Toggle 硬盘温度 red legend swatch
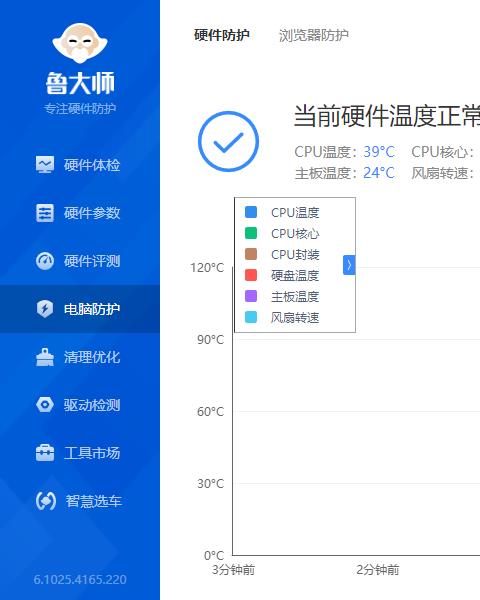 (251, 275)
